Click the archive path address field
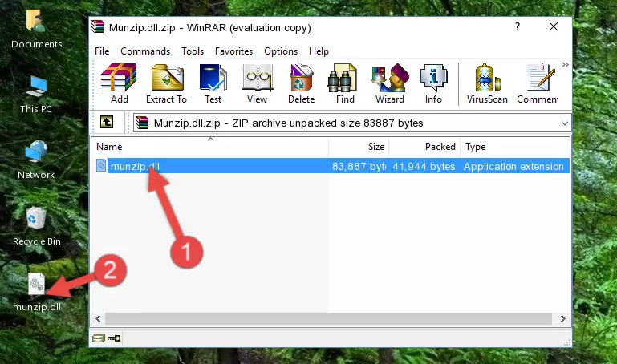Screen dimensions: 617x364 (x=352, y=123)
